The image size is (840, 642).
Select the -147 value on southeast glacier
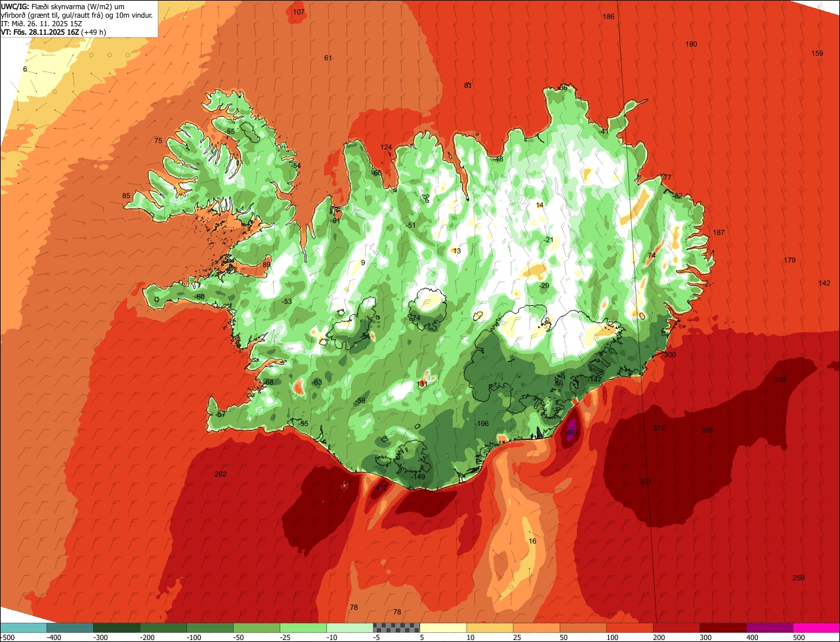[595, 379]
